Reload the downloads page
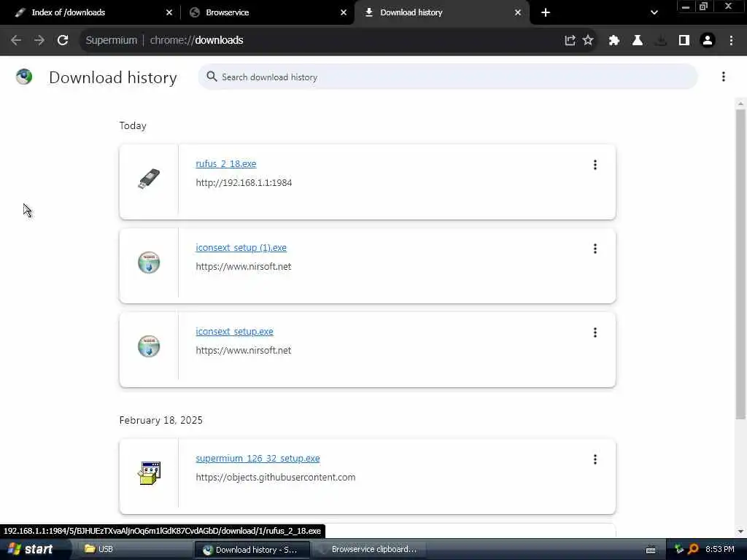Viewport: 747px width, 560px height. (x=63, y=41)
